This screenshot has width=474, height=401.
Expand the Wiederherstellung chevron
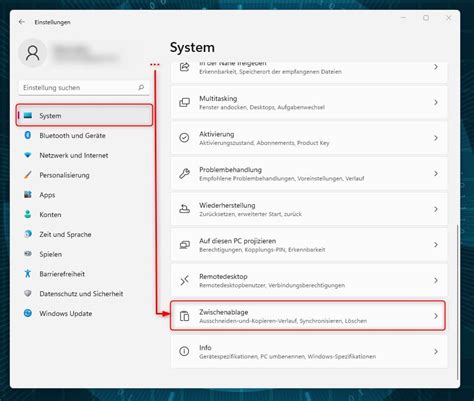(436, 209)
